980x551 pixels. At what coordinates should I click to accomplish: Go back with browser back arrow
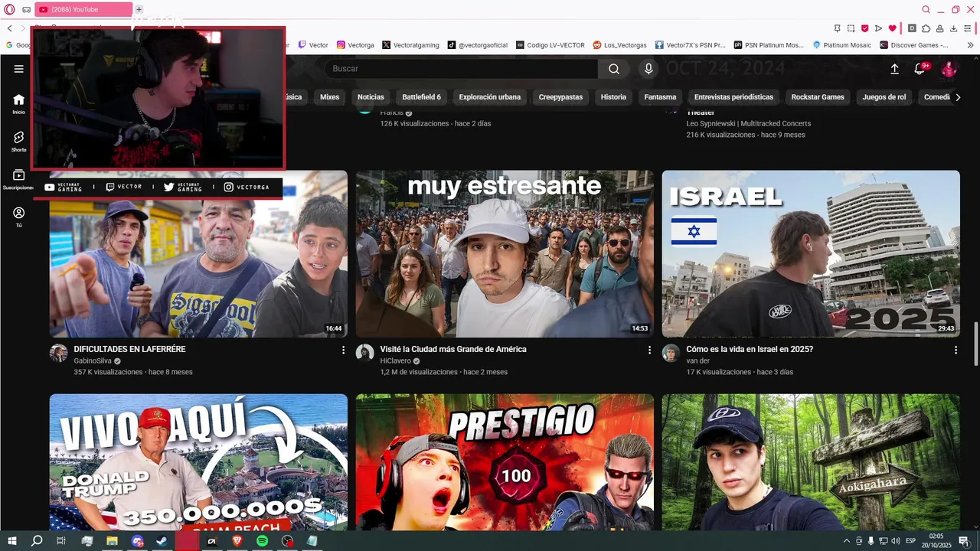[9, 28]
